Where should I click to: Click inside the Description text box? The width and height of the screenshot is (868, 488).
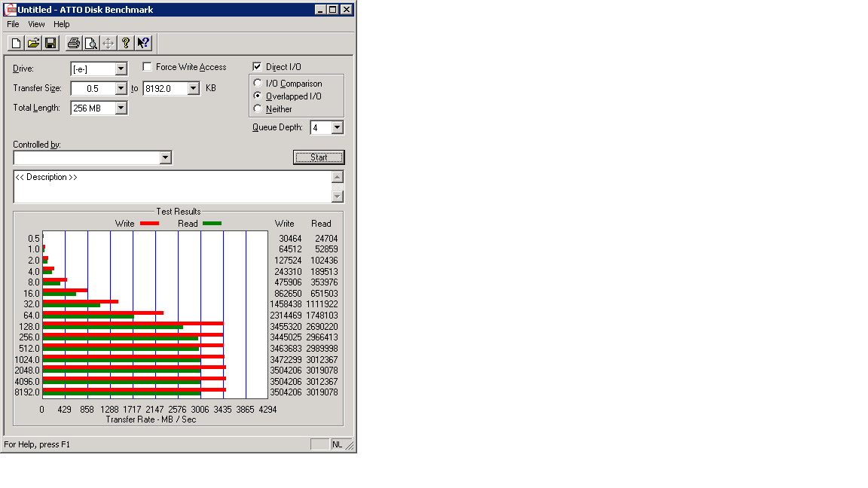pyautogui.click(x=172, y=187)
